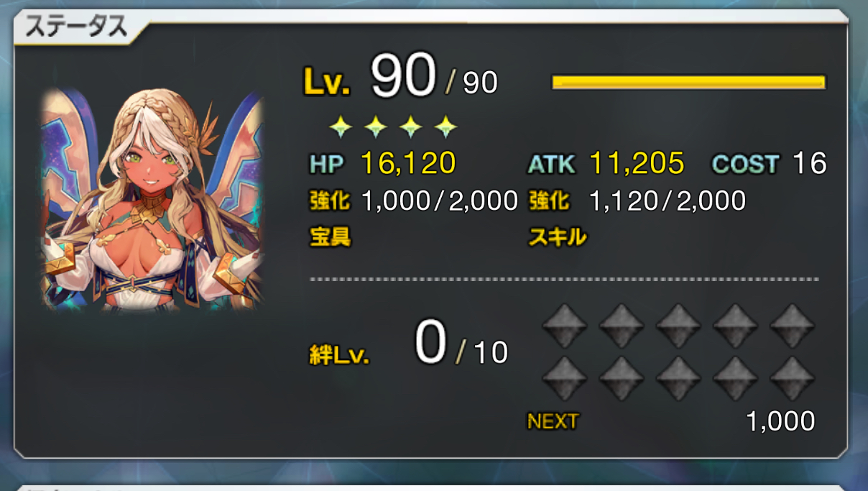
Task: Click the middle bond gem in bottom row
Action: click(678, 379)
